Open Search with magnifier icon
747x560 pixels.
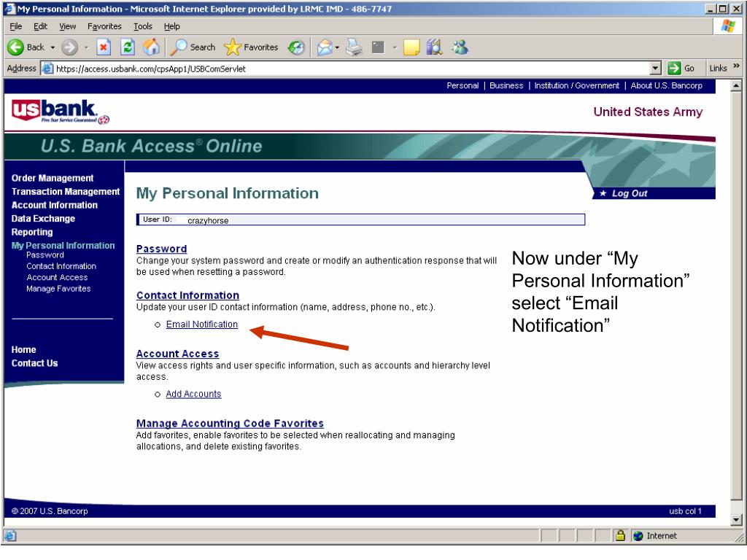click(x=193, y=47)
